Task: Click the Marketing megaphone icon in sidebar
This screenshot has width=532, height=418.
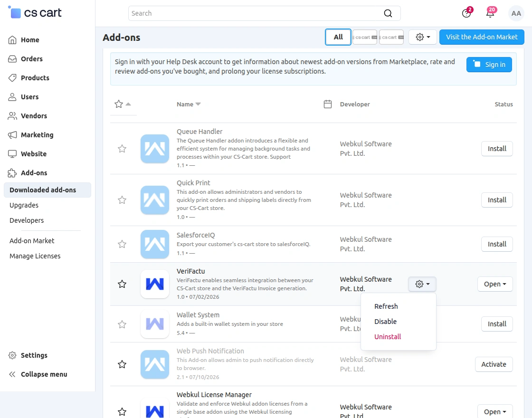Action: (x=12, y=135)
